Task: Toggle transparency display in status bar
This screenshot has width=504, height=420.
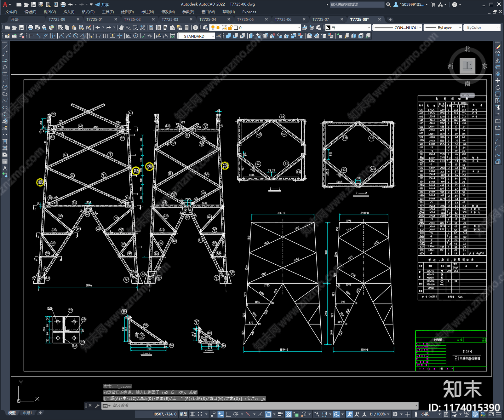Action: [x=288, y=414]
